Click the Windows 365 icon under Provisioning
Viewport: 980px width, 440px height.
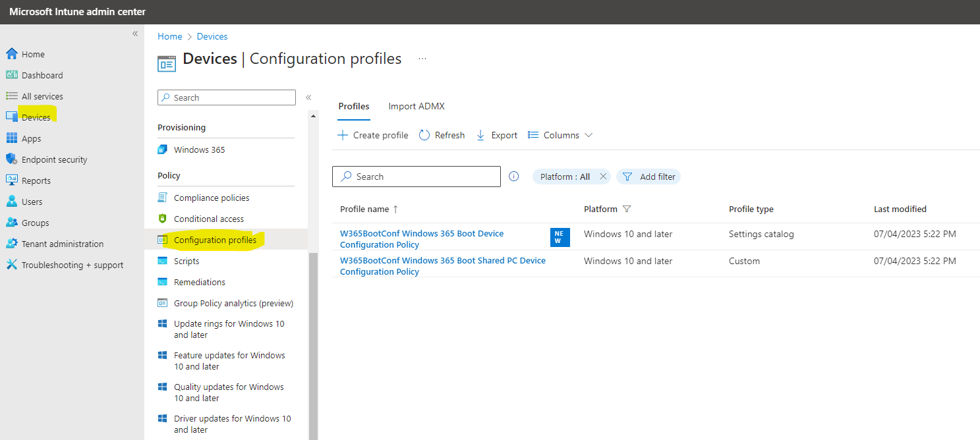coord(163,150)
